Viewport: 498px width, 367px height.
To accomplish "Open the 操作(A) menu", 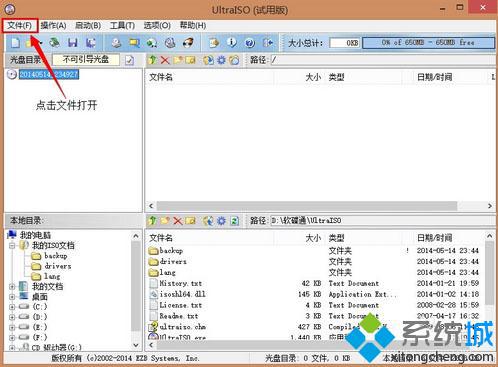I will click(53, 25).
